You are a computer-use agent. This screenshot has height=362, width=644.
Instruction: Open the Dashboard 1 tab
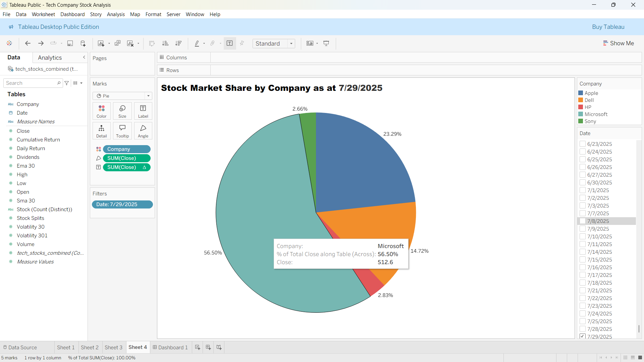[170, 347]
